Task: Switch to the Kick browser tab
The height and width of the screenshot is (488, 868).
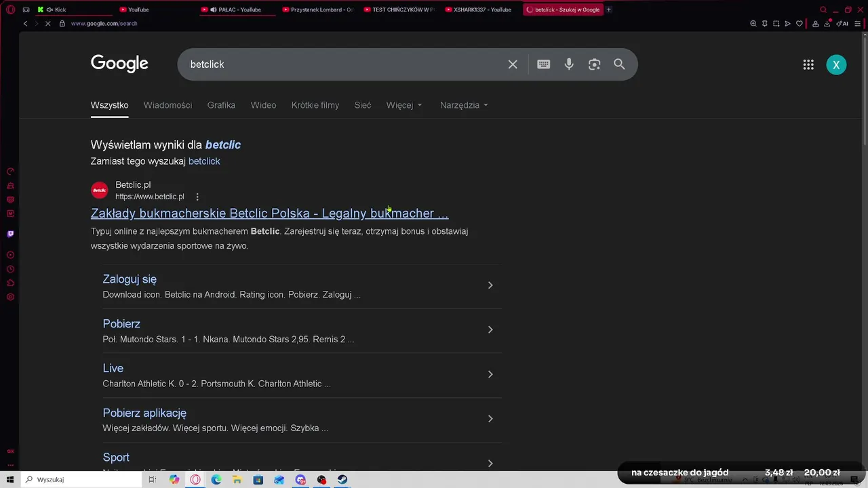Action: pyautogui.click(x=73, y=9)
